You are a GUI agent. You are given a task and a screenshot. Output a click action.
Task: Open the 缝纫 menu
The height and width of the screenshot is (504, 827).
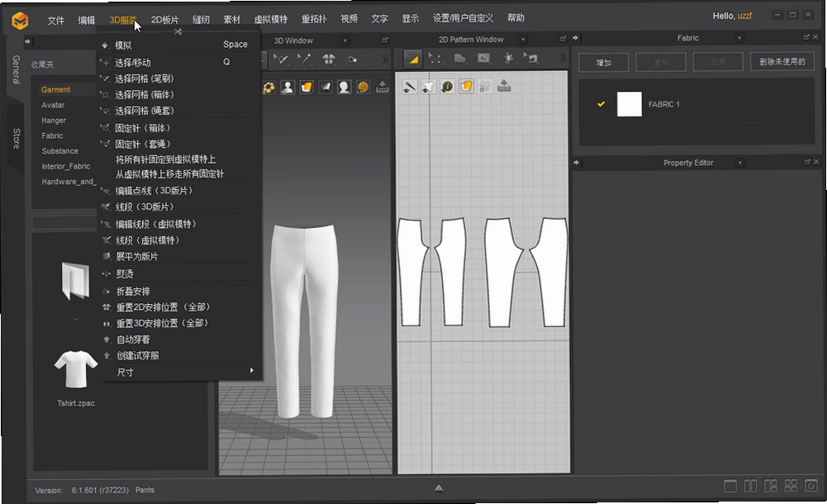tap(201, 20)
